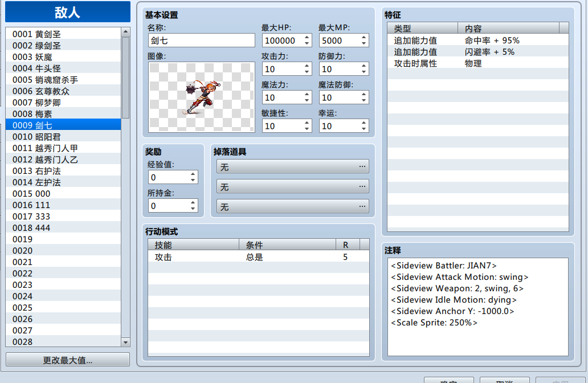The image size is (588, 383).
Task: Open the third 掉落道具 drop item selector
Action: click(x=292, y=206)
